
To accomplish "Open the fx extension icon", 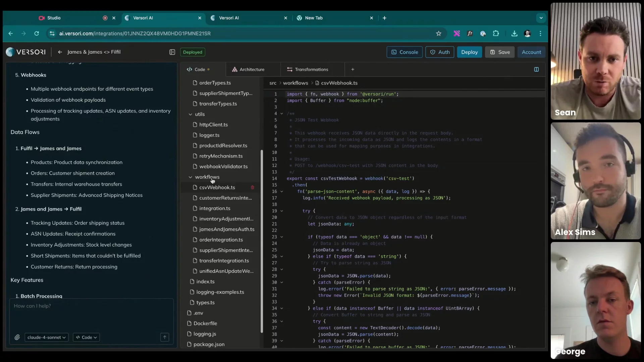I will (x=470, y=34).
